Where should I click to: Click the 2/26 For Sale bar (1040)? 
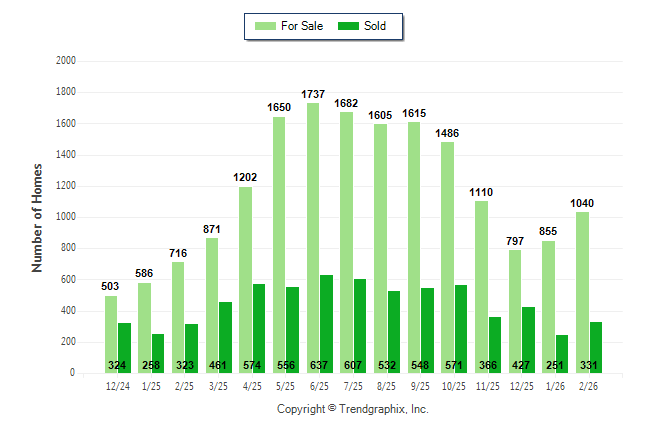[x=582, y=291]
